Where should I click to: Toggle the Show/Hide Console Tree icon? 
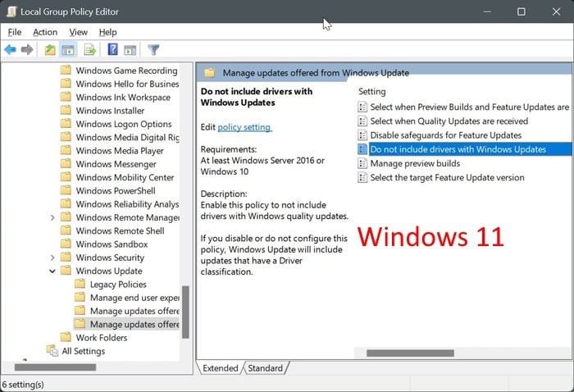(x=68, y=50)
